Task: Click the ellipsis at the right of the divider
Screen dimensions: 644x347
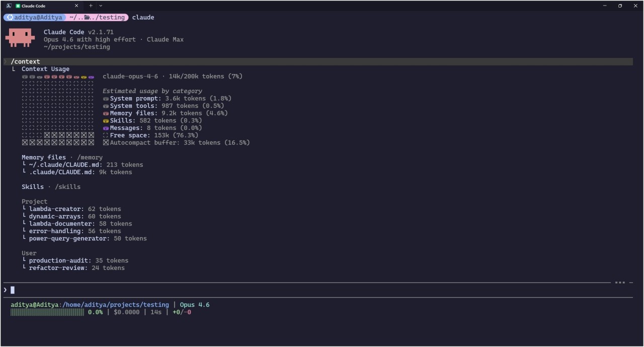Action: 619,283
